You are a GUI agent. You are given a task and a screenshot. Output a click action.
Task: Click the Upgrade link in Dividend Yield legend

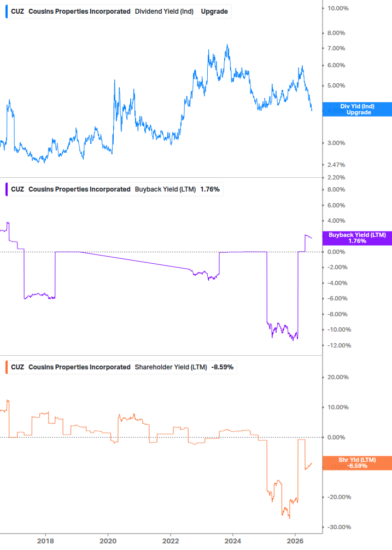[x=214, y=11]
